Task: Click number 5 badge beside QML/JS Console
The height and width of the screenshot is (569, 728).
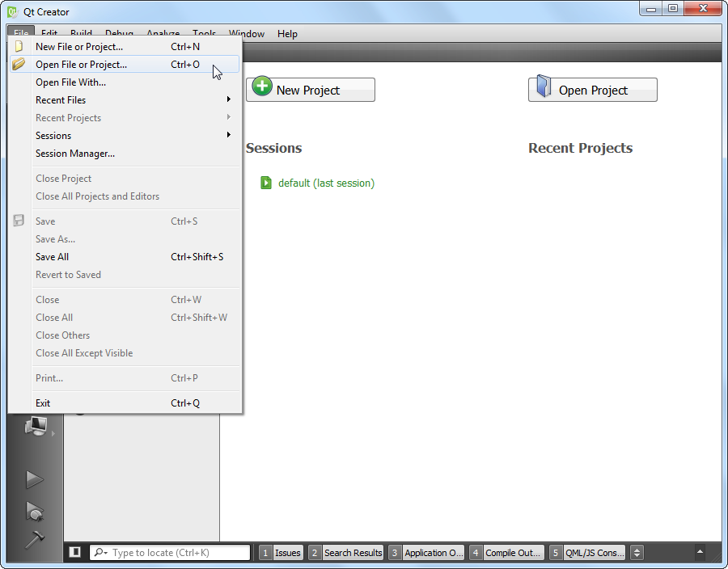Action: [x=555, y=552]
